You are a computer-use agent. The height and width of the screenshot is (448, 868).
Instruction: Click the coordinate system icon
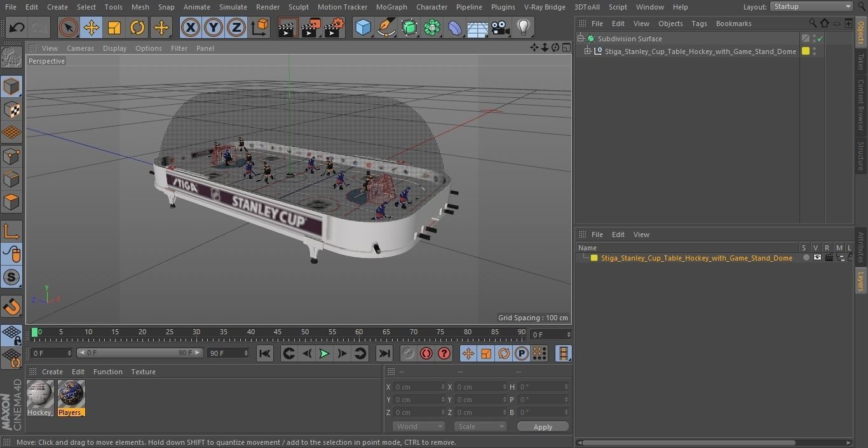click(x=260, y=28)
